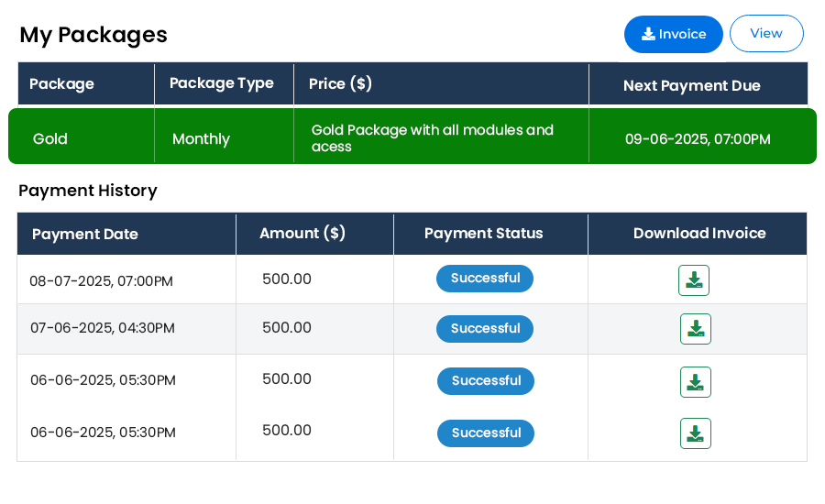Viewport: 825px width, 504px height.
Task: Click Successful badge for 08-07-2025 payment
Action: pyautogui.click(x=485, y=279)
